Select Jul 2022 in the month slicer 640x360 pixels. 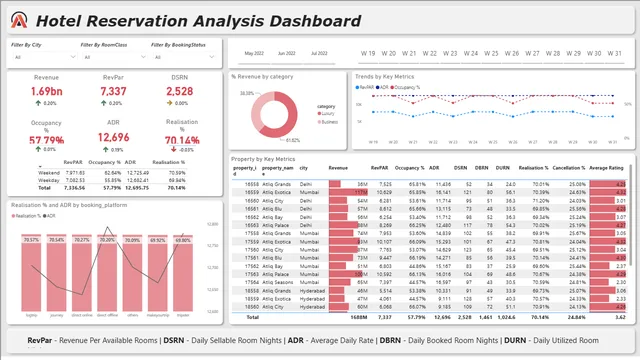pyautogui.click(x=319, y=53)
